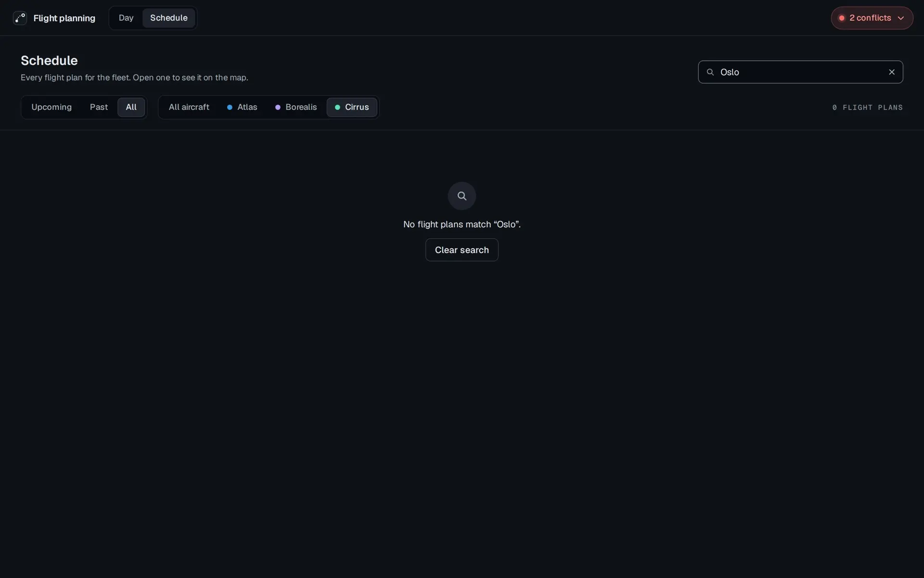Expand the 2 conflicts dropdown
The height and width of the screenshot is (578, 924).
[872, 18]
